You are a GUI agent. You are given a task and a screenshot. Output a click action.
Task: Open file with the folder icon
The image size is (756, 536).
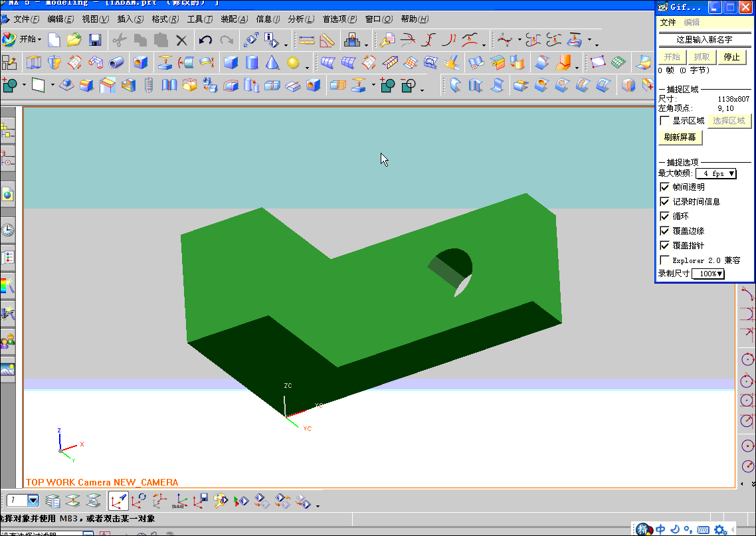[74, 40]
